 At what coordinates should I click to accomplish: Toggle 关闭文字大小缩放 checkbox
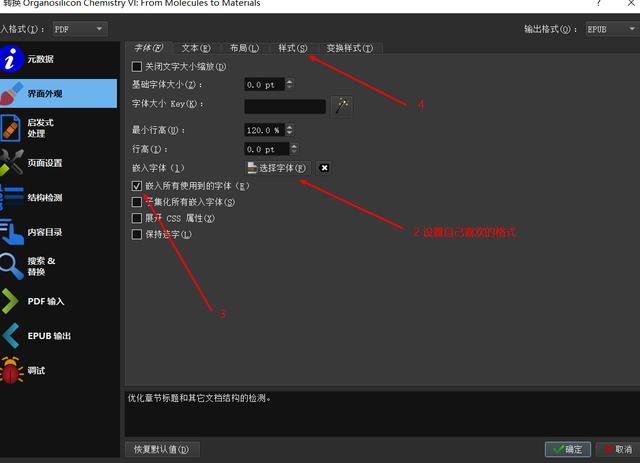click(137, 67)
